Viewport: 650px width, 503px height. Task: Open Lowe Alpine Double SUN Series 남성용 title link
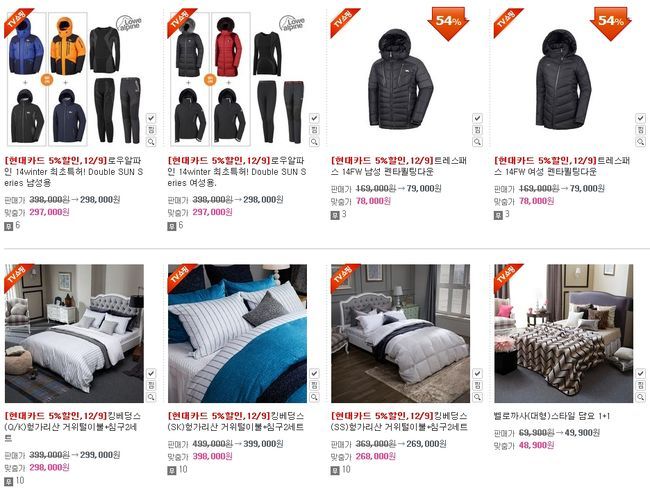[x=74, y=171]
